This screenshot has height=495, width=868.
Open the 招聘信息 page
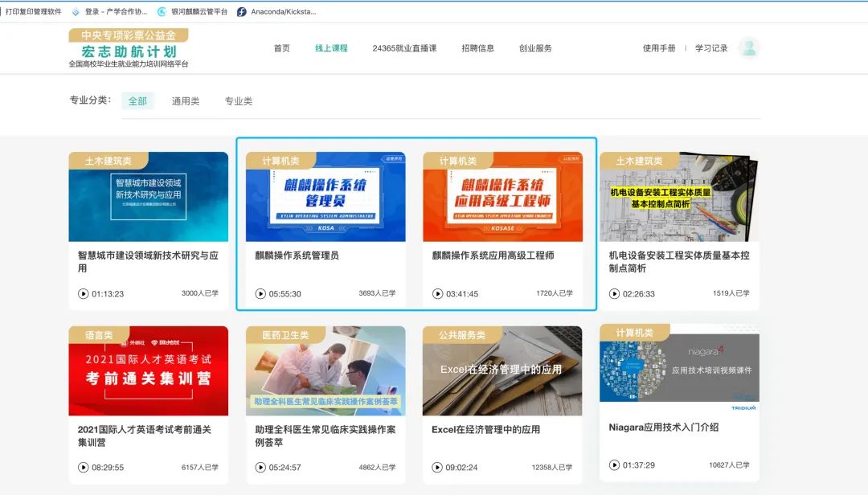(477, 48)
